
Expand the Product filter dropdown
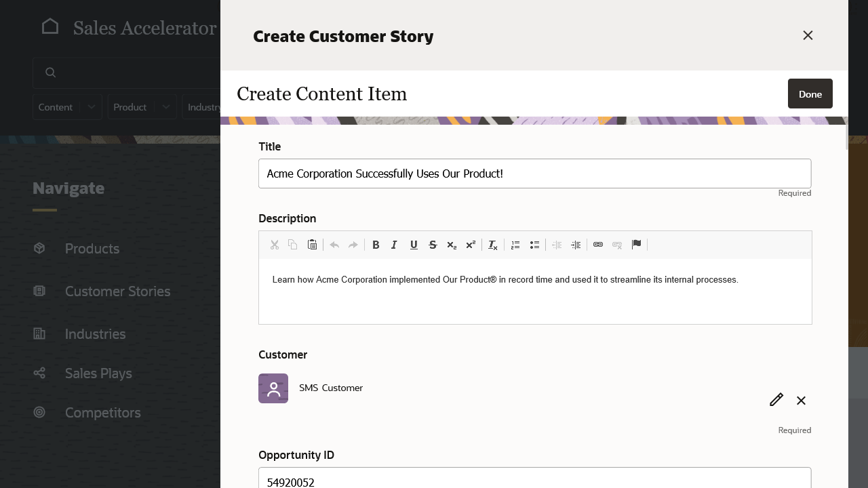point(142,106)
